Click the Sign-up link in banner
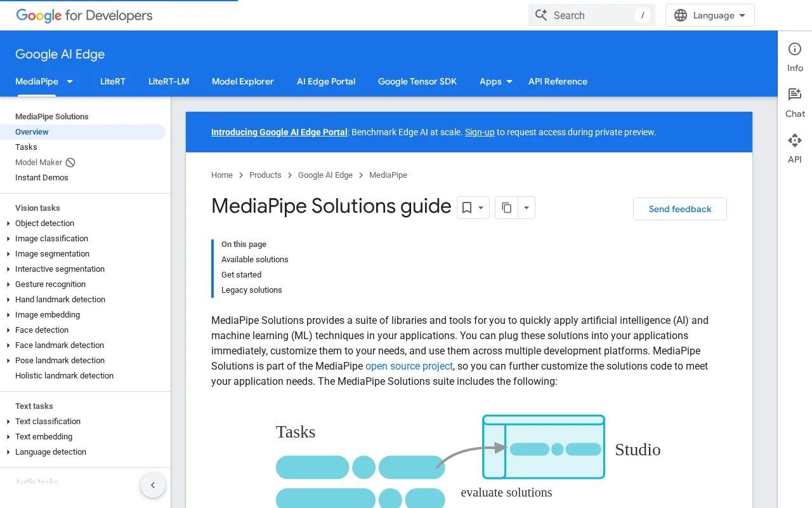Viewport: 812px width, 508px height. pyautogui.click(x=480, y=132)
